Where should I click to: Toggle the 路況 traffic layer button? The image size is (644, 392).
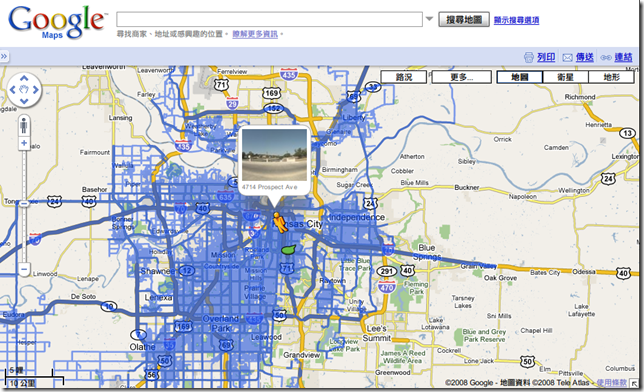point(404,77)
